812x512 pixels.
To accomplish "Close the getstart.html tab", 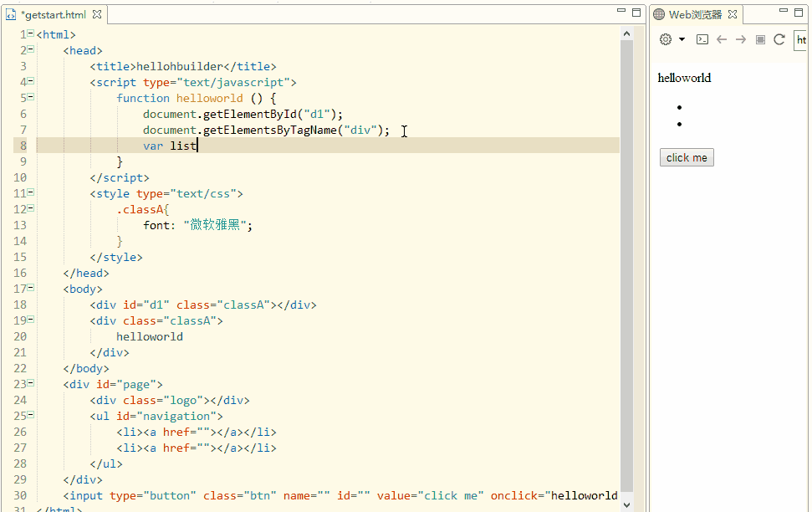I will tap(97, 14).
